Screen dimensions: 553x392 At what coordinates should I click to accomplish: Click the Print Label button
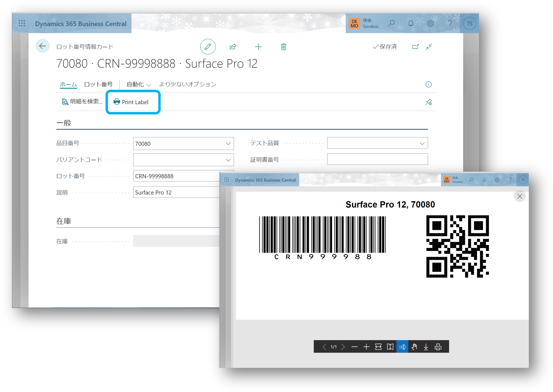pos(131,102)
